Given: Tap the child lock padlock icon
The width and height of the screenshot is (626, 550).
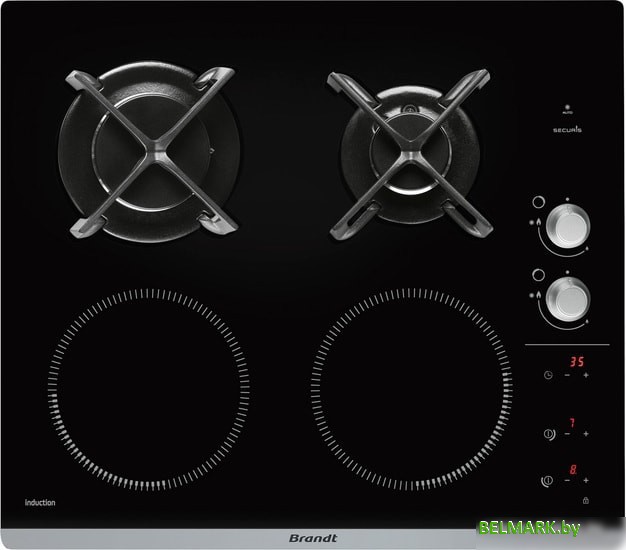Looking at the screenshot, I should [x=585, y=500].
